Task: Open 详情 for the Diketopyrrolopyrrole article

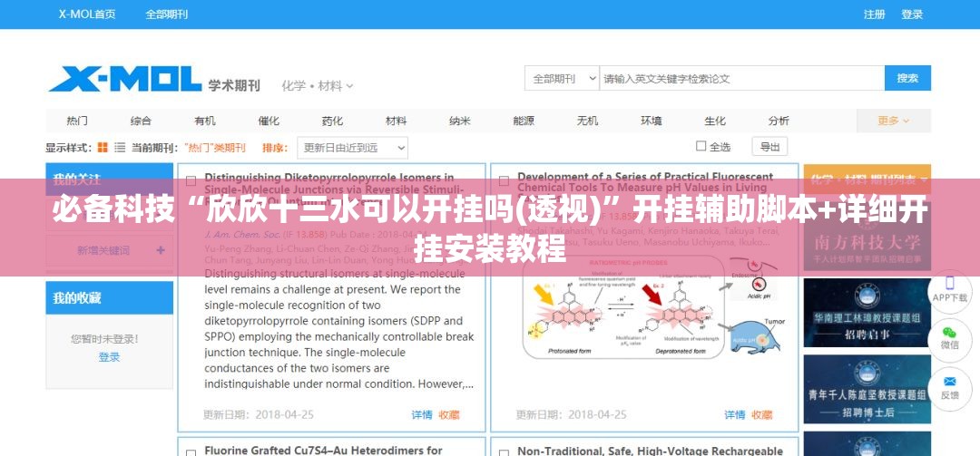Action: pos(422,414)
